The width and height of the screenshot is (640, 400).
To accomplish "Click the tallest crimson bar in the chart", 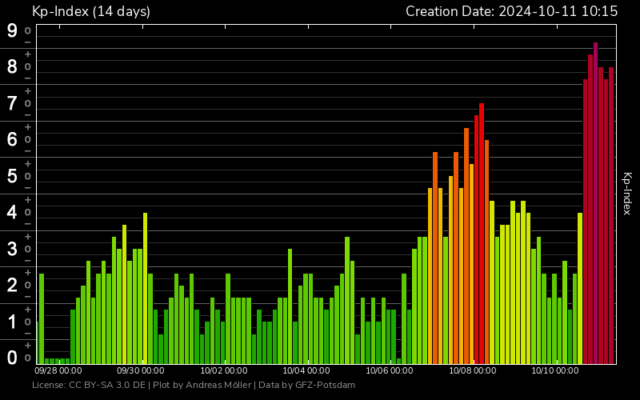I will pyautogui.click(x=596, y=200).
